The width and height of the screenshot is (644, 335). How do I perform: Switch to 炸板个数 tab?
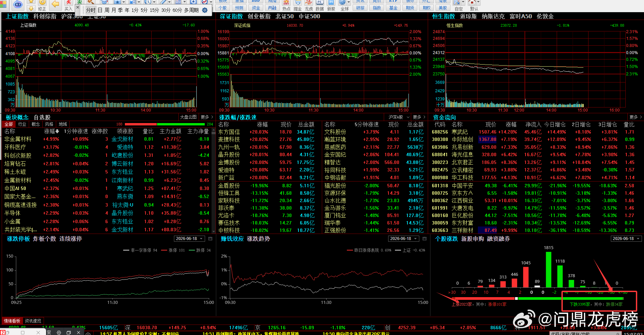tap(45, 239)
